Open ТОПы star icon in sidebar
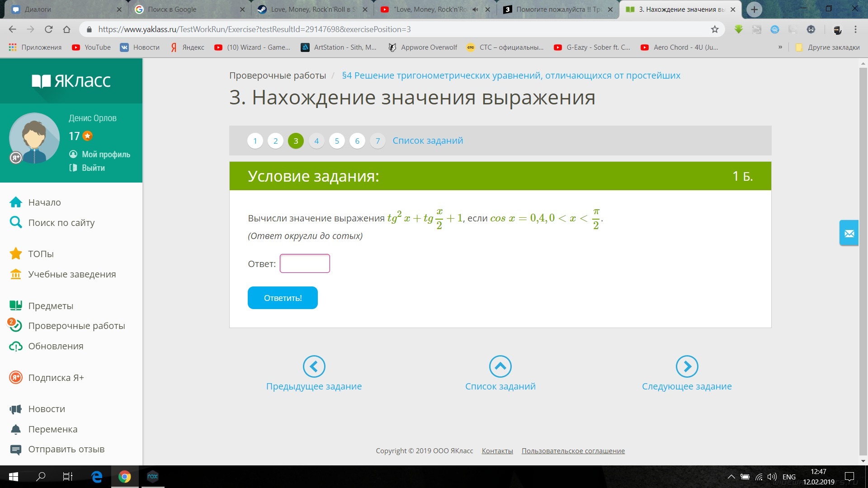This screenshot has height=488, width=868. pyautogui.click(x=16, y=253)
